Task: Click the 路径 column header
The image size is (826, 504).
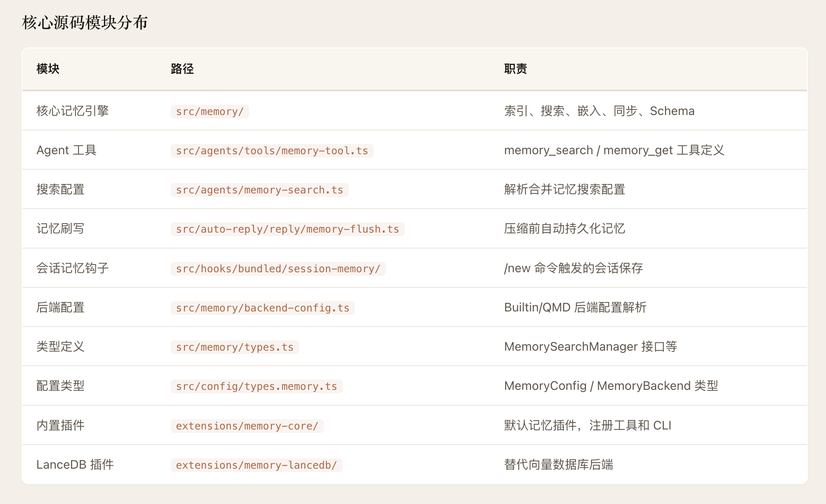Action: tap(182, 69)
